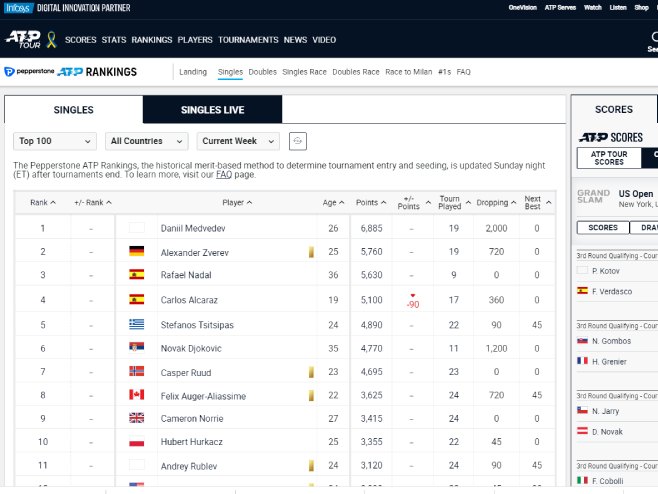
Task: Click Spain flag next to Carlos Alcaraz
Action: (x=136, y=299)
